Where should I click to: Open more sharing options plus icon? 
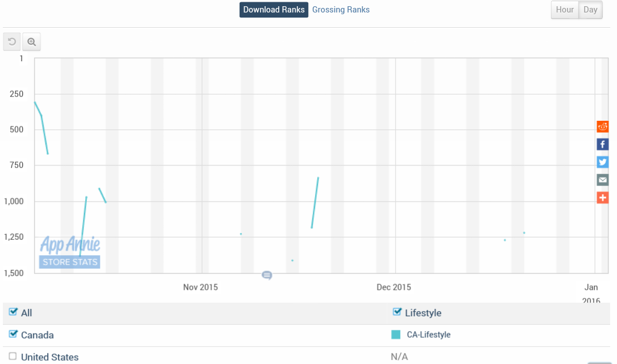(602, 198)
